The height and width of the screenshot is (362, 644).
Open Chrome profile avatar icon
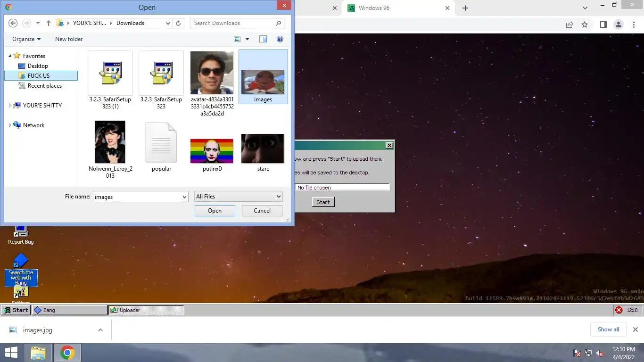[619, 25]
